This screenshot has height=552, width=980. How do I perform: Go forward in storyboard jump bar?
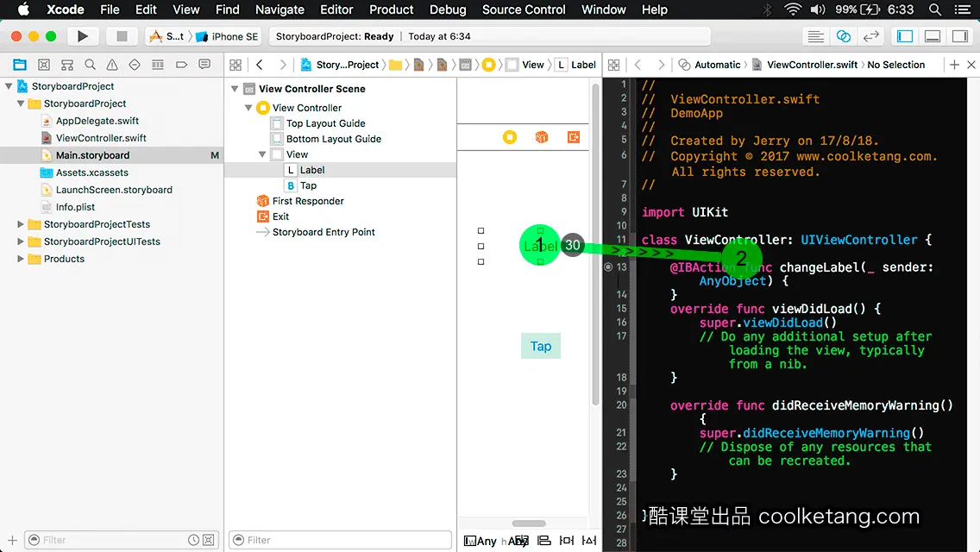(282, 65)
